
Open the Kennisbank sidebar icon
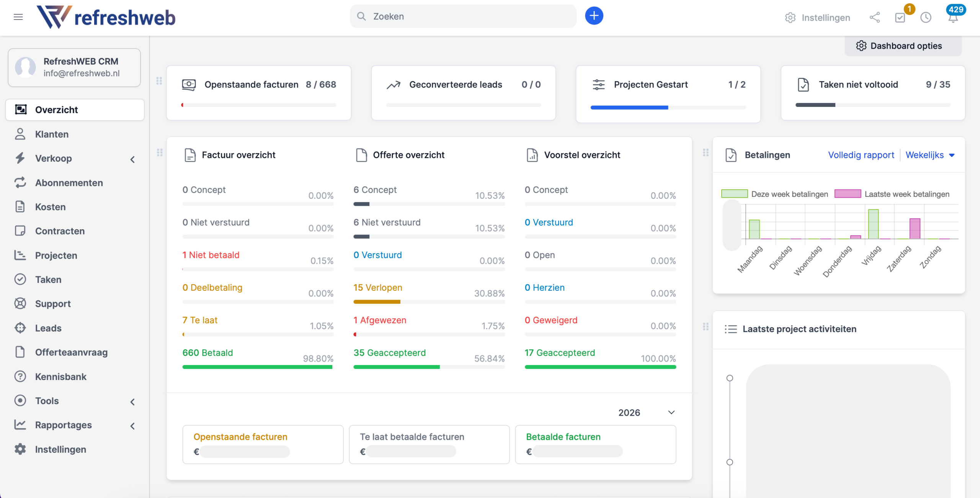point(20,377)
